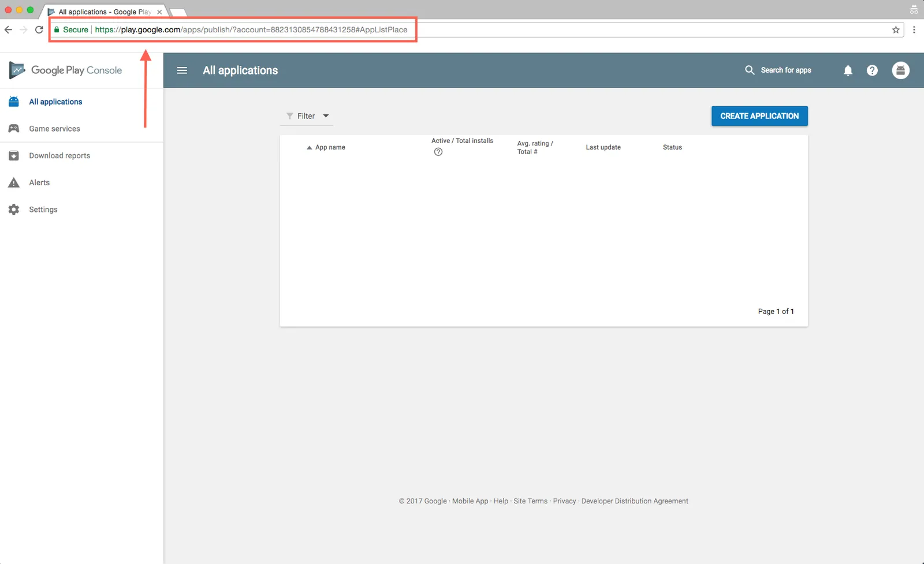Click the Google Play Console logo
This screenshot has height=564, width=924.
point(65,70)
